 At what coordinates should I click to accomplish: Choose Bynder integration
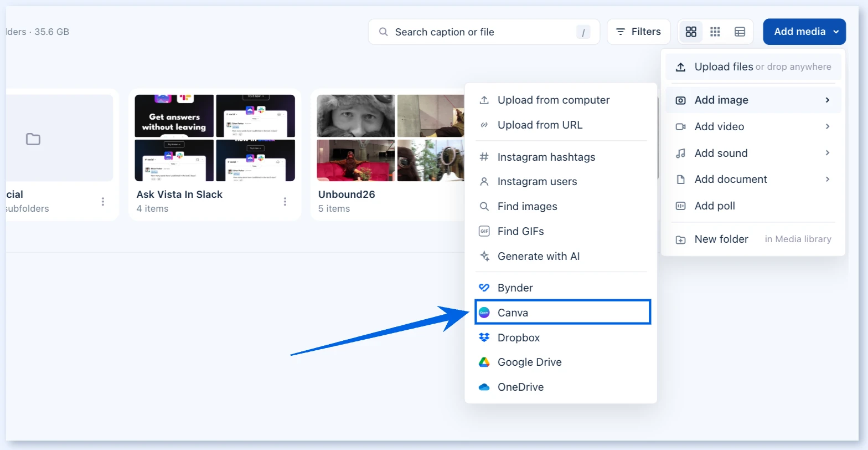[x=561, y=288]
